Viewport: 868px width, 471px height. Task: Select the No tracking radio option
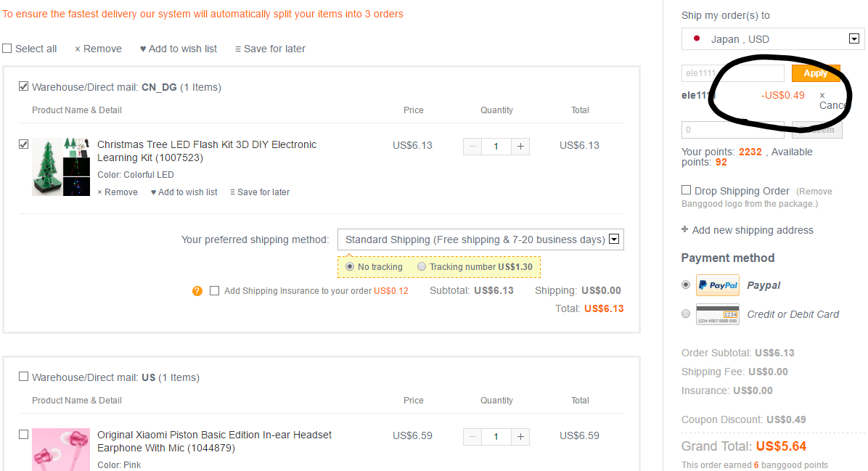click(x=350, y=267)
